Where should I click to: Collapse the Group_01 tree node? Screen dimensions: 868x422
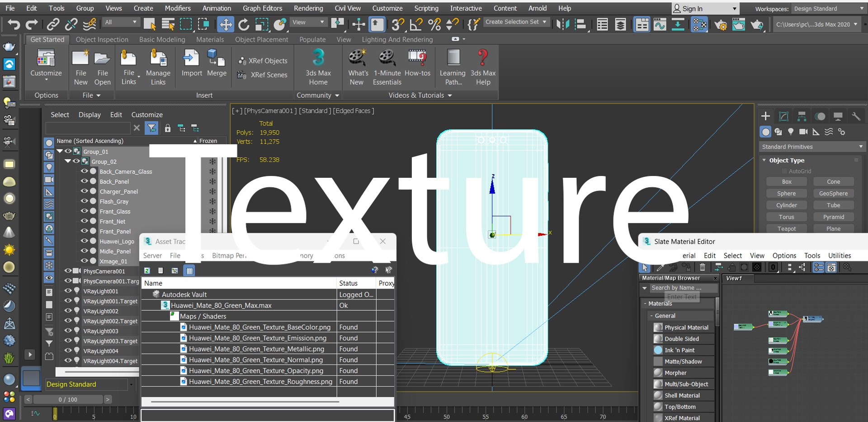click(60, 152)
